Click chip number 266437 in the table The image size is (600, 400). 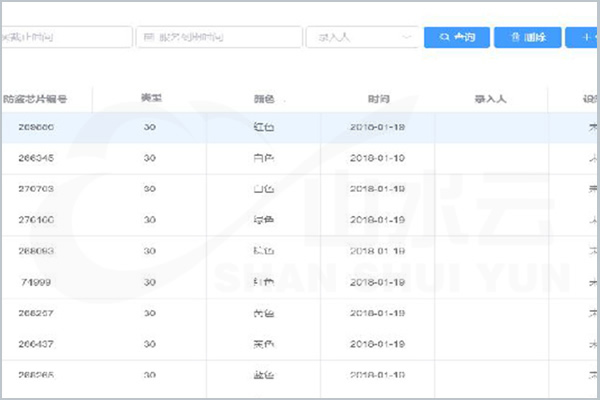coord(35,343)
